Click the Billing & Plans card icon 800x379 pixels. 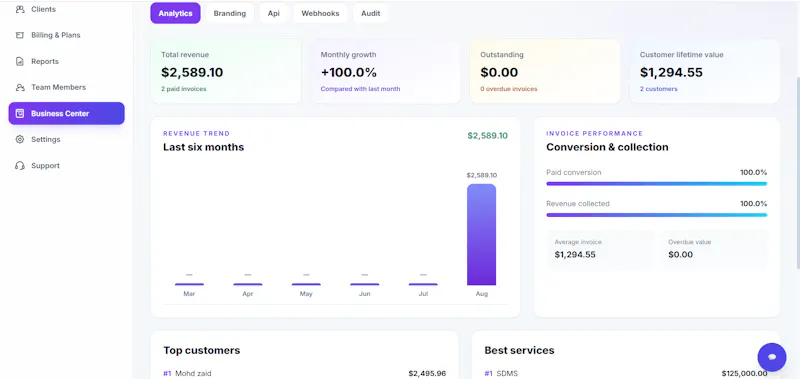coord(20,35)
